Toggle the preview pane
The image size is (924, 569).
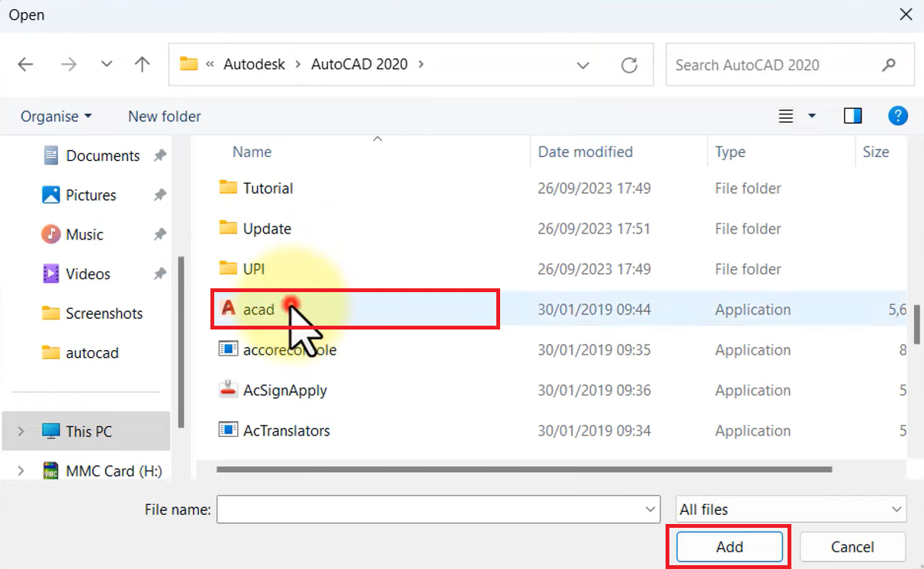coord(853,116)
